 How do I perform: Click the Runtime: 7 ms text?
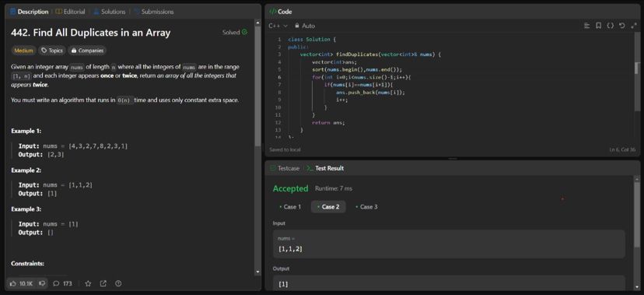coord(334,188)
